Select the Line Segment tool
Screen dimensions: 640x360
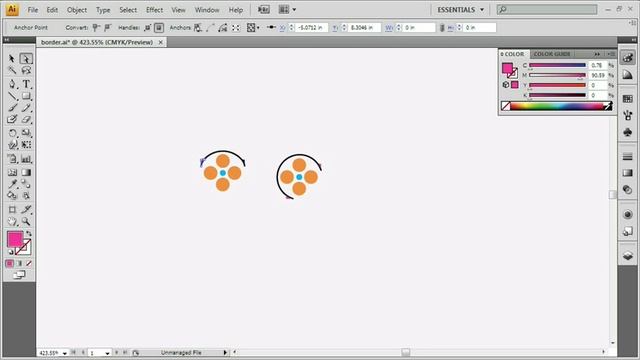[12, 96]
